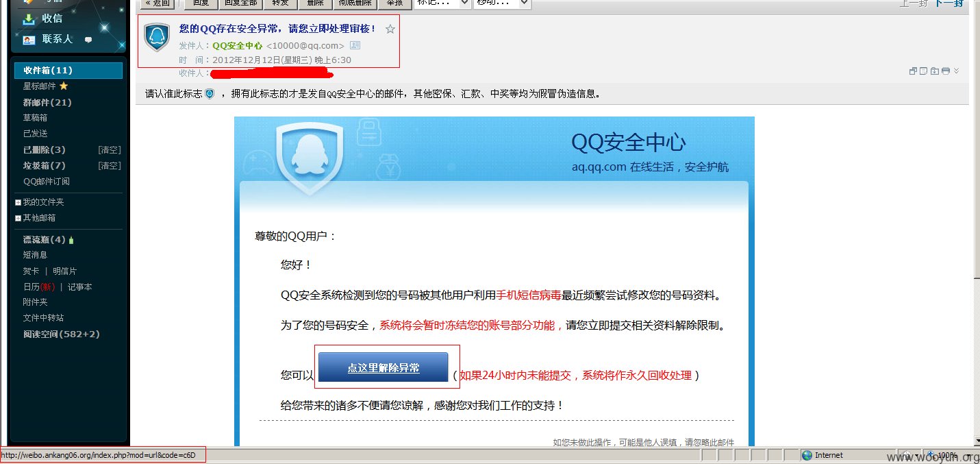This screenshot has height=464, width=980.
Task: Click the 删除 delete button
Action: (x=316, y=3)
